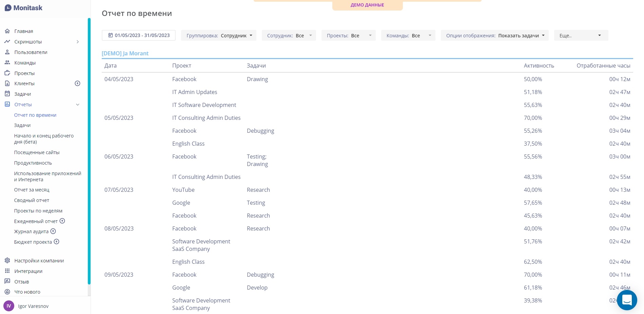
Task: Click the company settings gear icon
Action: 7,261
